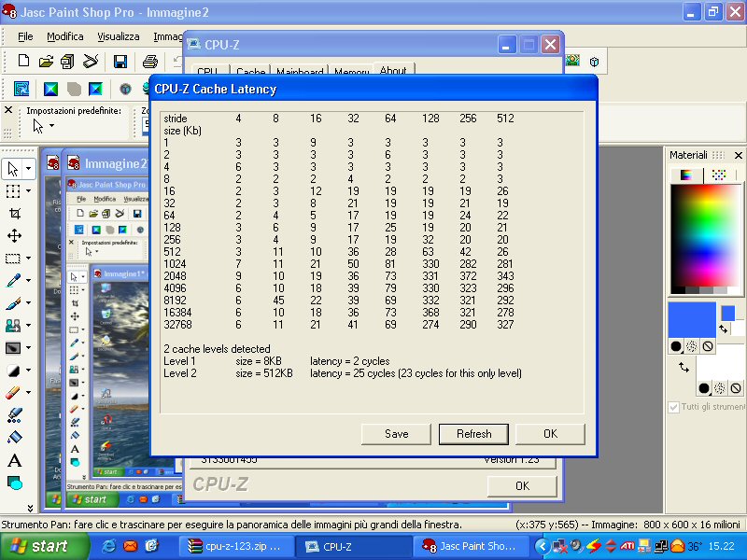
Task: Click OK in Cache Latency dialog
Action: (x=550, y=434)
